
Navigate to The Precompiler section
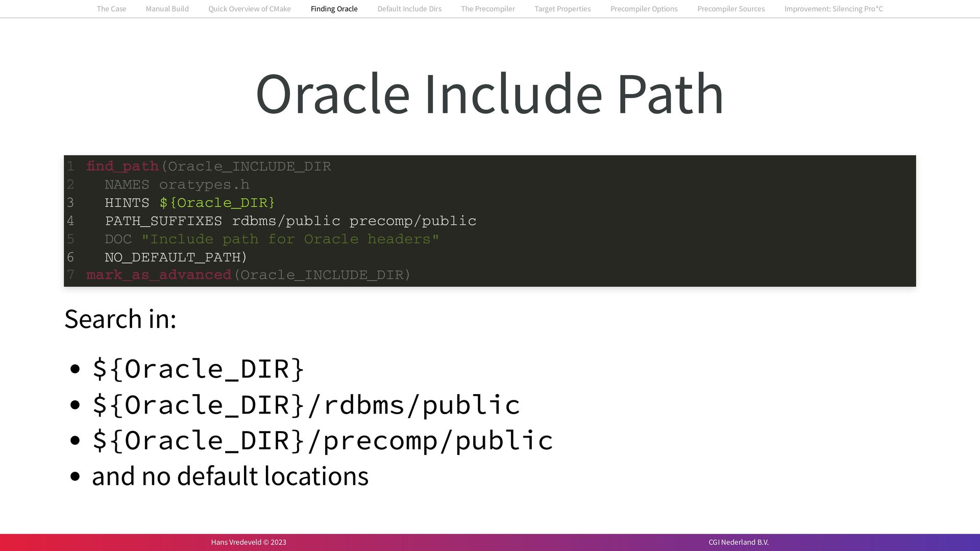487,9
